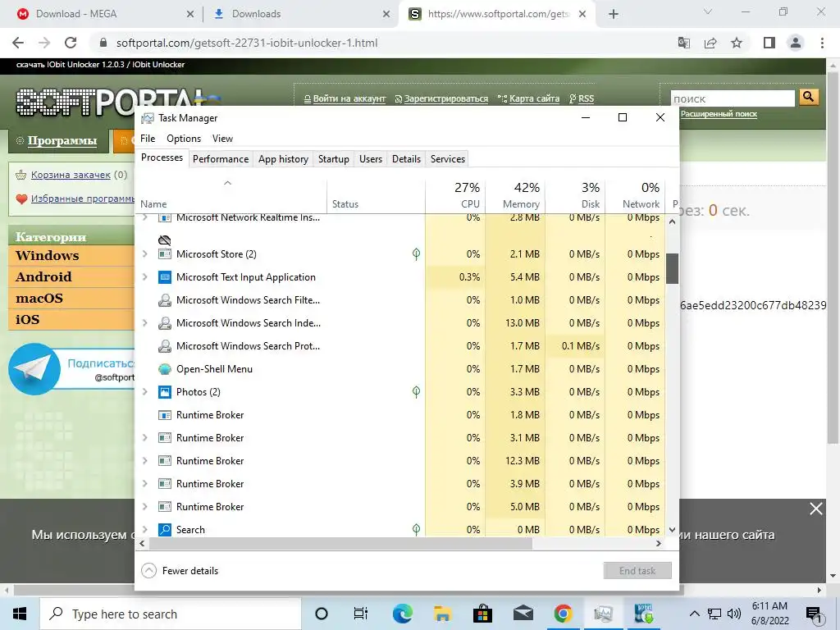Expand the Search process group
The width and height of the screenshot is (840, 630).
pos(144,530)
